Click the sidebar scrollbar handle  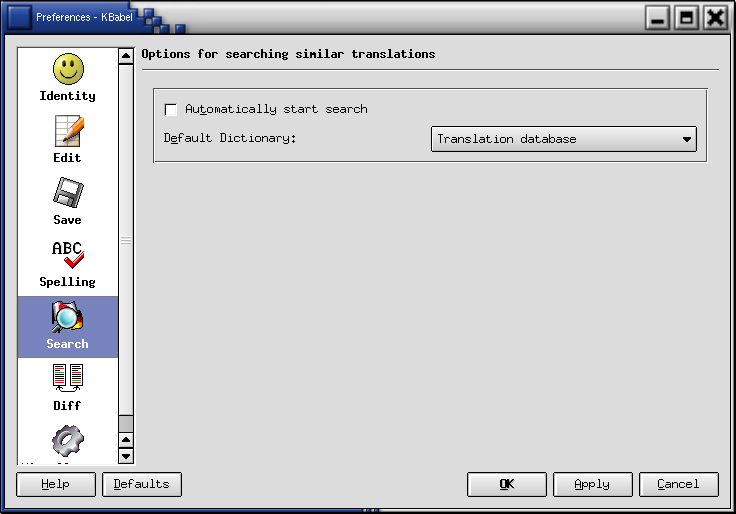(126, 240)
